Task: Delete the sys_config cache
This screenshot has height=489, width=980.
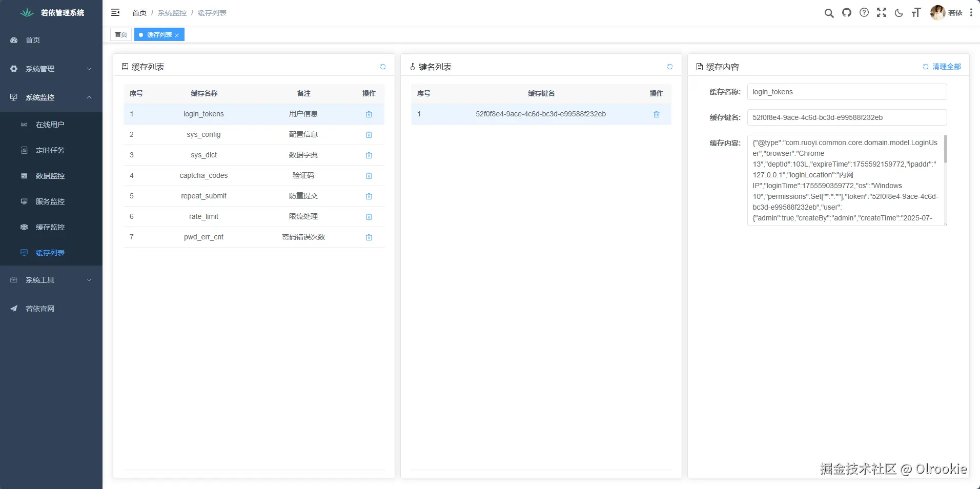Action: click(369, 135)
